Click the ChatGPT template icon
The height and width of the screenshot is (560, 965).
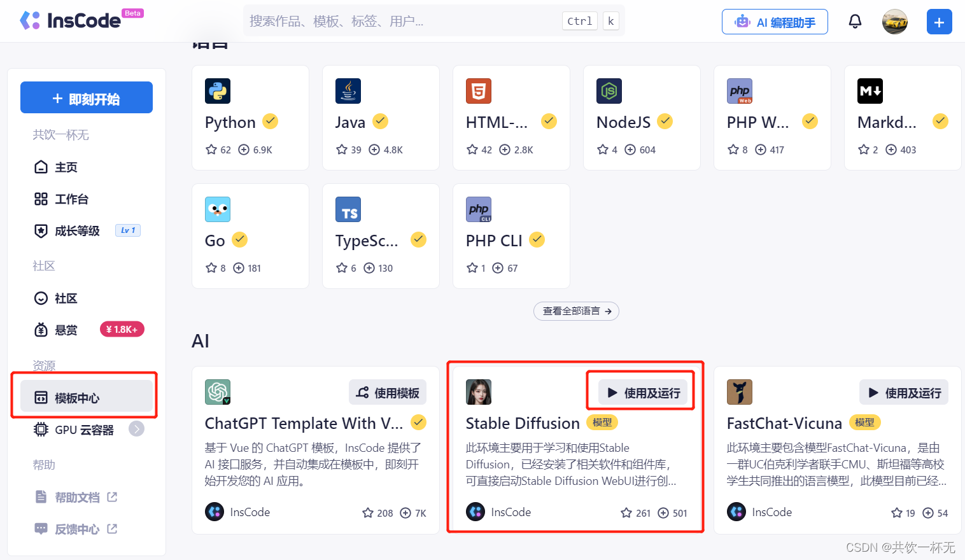pyautogui.click(x=218, y=392)
